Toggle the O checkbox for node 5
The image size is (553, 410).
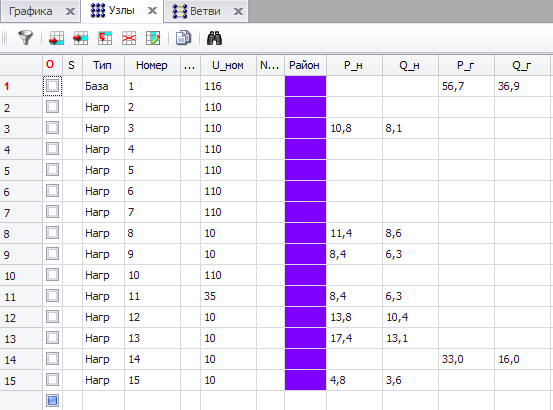[x=53, y=170]
